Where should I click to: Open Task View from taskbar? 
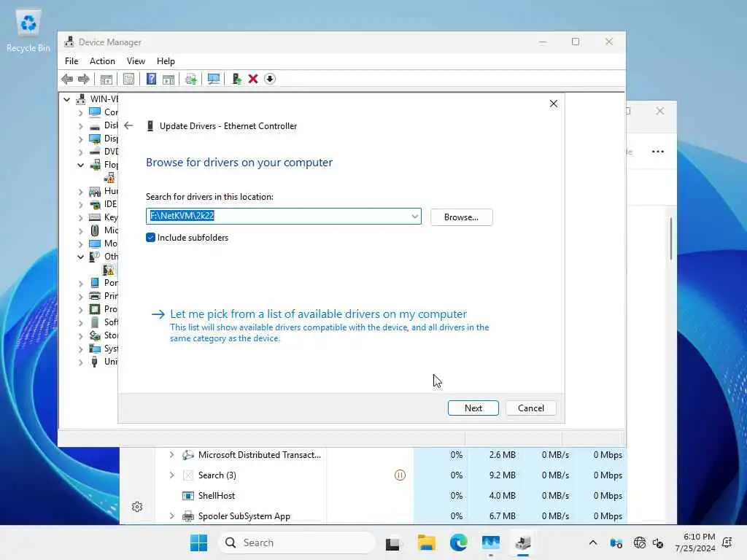[x=392, y=542]
